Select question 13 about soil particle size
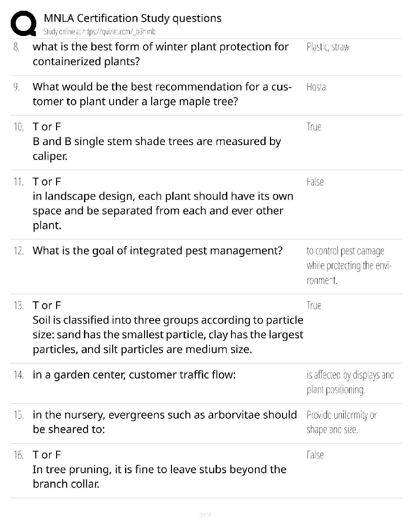This screenshot has height=532, width=411. tap(168, 327)
